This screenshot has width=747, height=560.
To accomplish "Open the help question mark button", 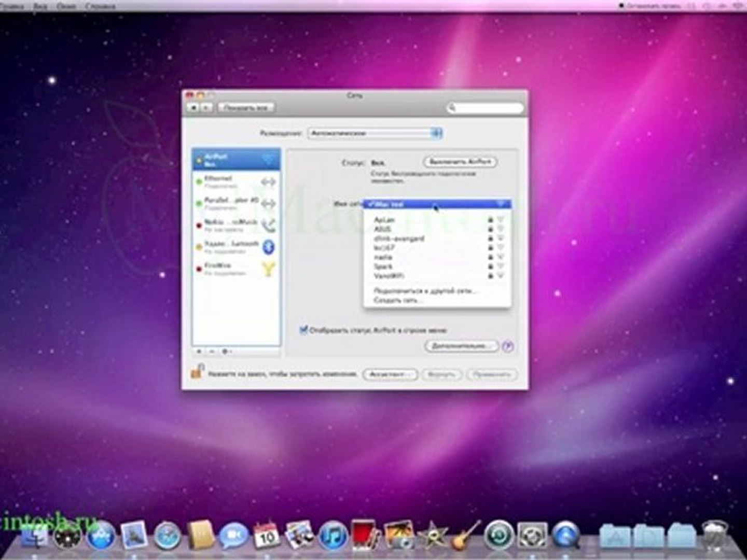I will [x=508, y=346].
